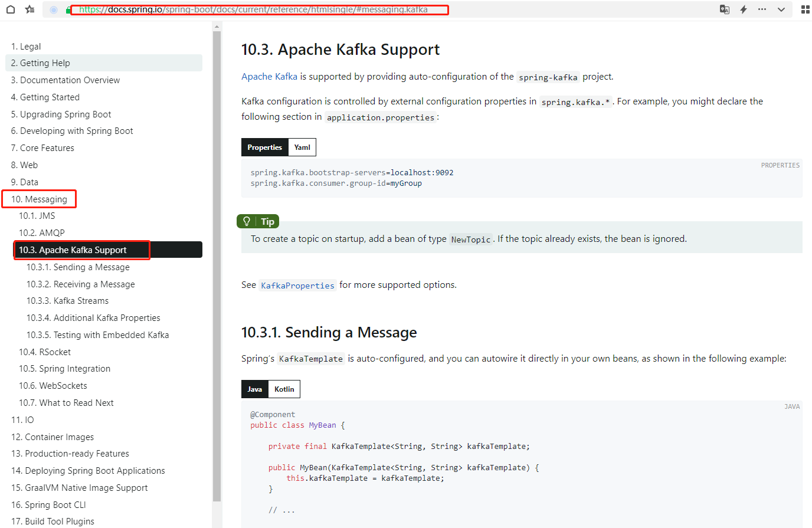
Task: Open 10.3.1. Sending a Message in sidebar
Action: 78,267
